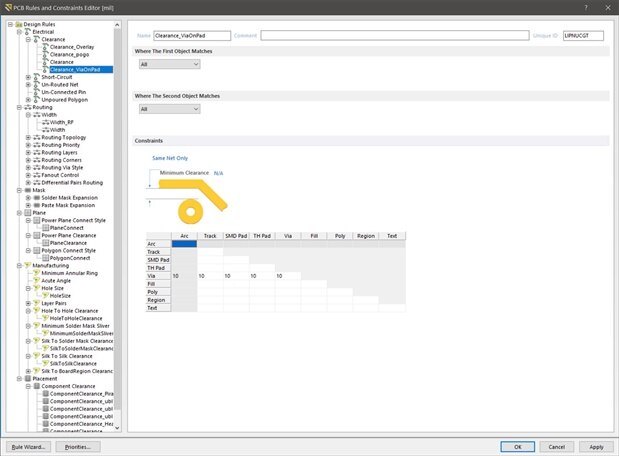619x456 pixels.
Task: Select the Via-to-Via clearance cell
Action: pyautogui.click(x=288, y=276)
